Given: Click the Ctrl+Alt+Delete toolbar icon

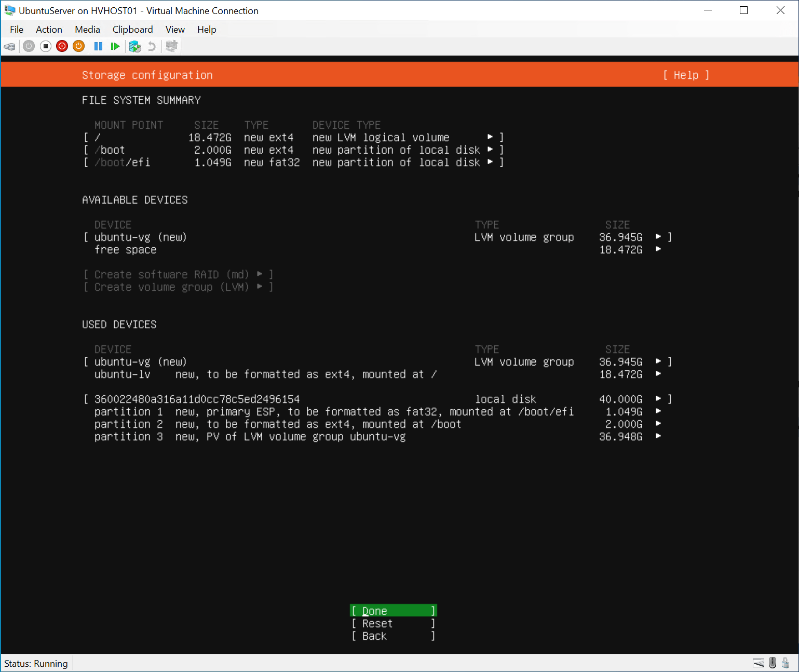Looking at the screenshot, I should pos(9,46).
